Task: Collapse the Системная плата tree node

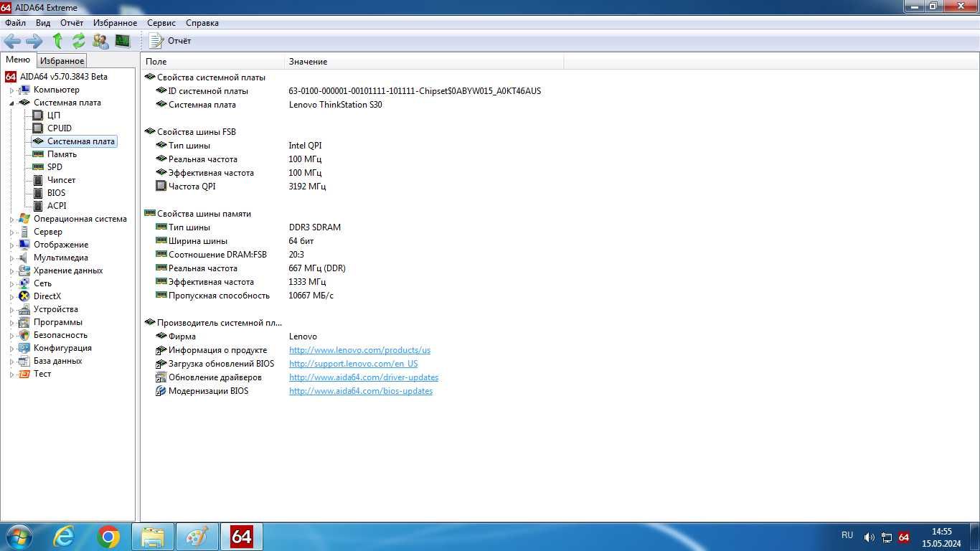Action: 11,103
